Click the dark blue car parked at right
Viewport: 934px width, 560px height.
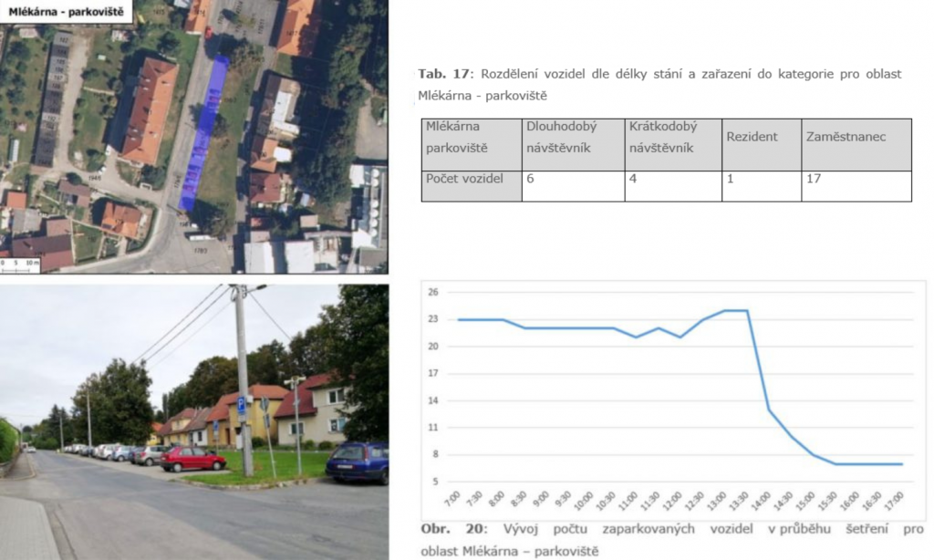point(358,462)
